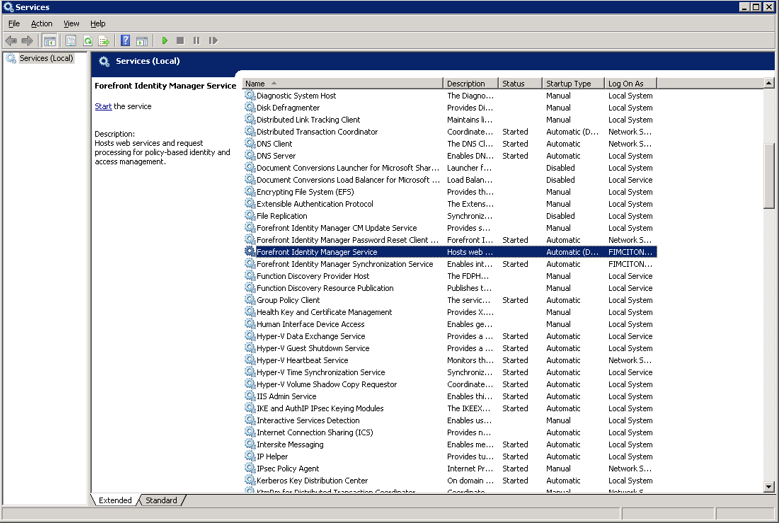Image resolution: width=781 pixels, height=525 pixels.
Task: Select Human Interface Device Access service
Action: point(450,324)
